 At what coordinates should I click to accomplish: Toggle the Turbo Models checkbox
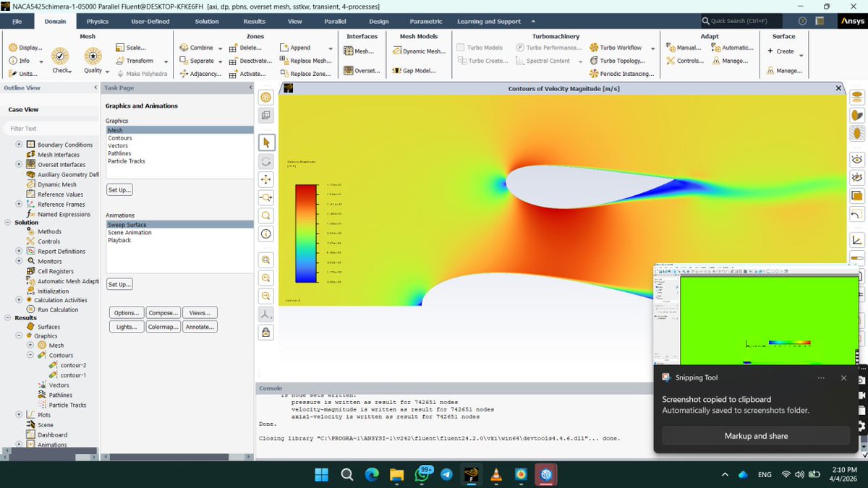461,48
